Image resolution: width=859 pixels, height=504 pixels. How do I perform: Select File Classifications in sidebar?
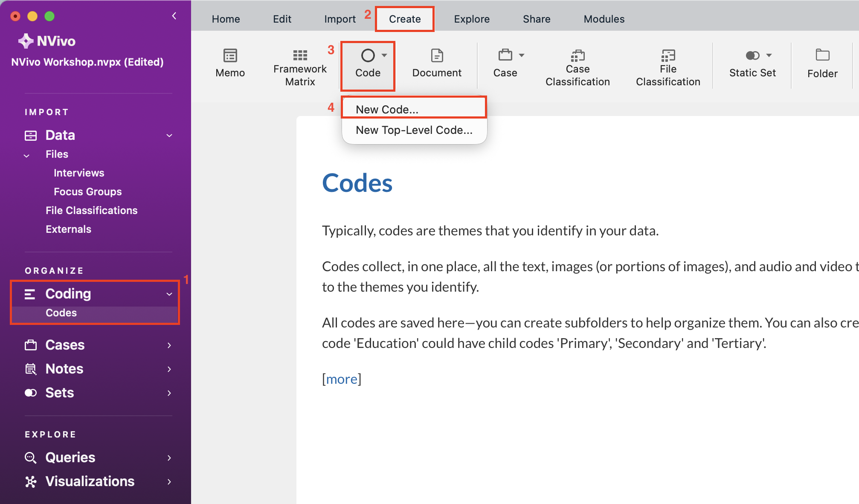click(91, 210)
